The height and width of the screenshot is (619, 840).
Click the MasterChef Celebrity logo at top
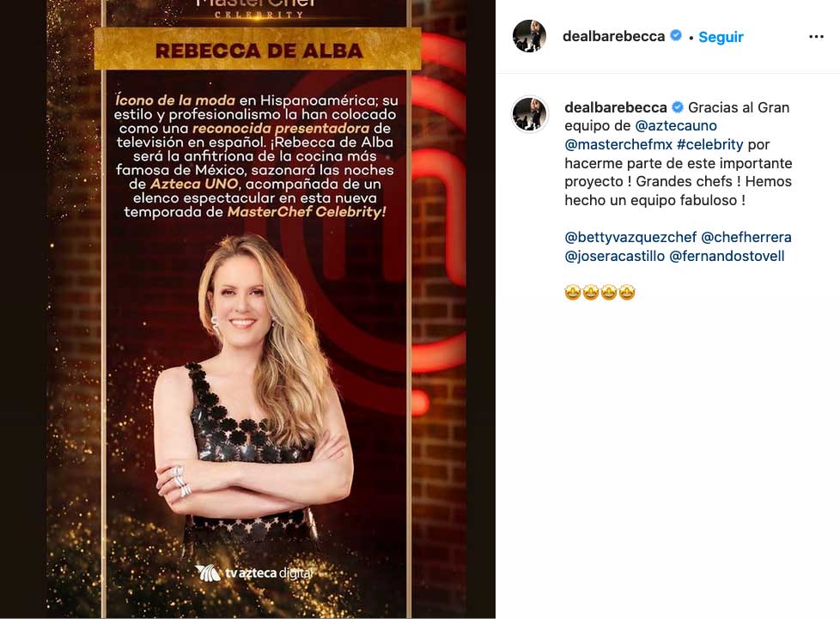pos(258,8)
